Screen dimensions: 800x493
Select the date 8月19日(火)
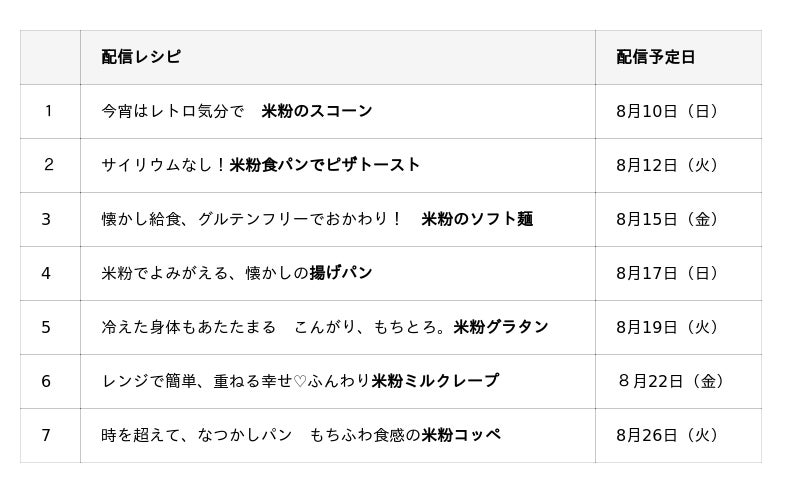coord(667,327)
